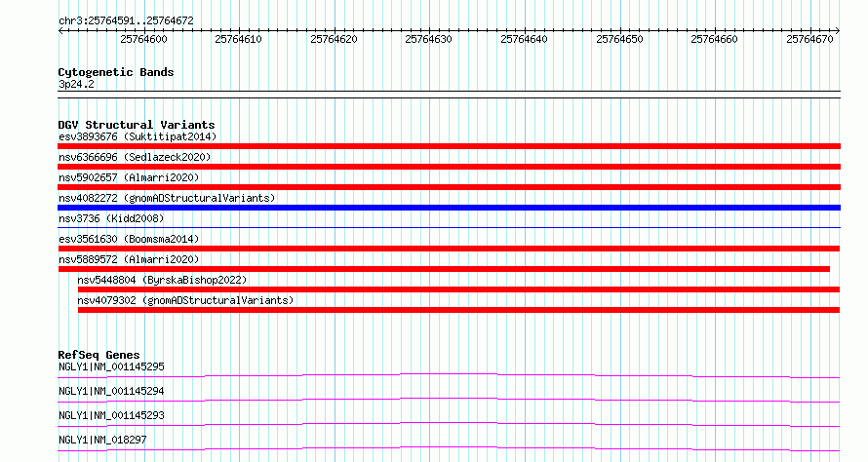
Task: Click ruler position 25764620
Action: coord(334,39)
